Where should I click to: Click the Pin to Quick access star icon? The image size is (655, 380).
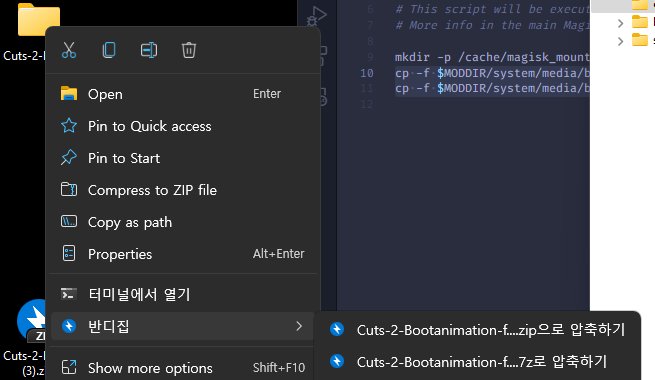click(69, 126)
